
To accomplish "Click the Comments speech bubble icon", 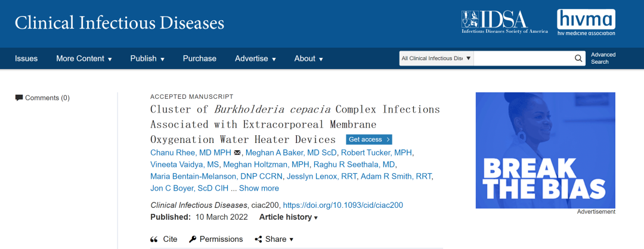I will coord(19,98).
